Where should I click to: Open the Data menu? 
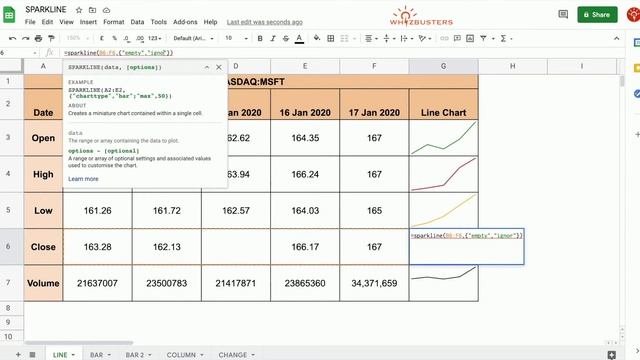[x=137, y=22]
